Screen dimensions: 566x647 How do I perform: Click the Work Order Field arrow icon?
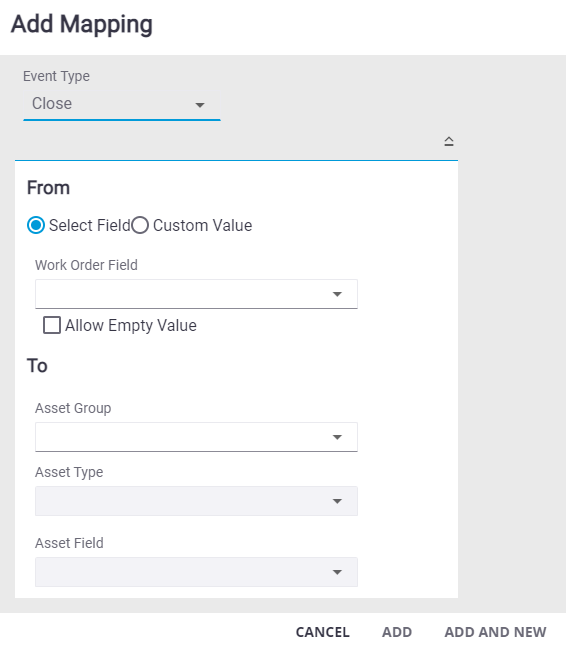tap(337, 294)
